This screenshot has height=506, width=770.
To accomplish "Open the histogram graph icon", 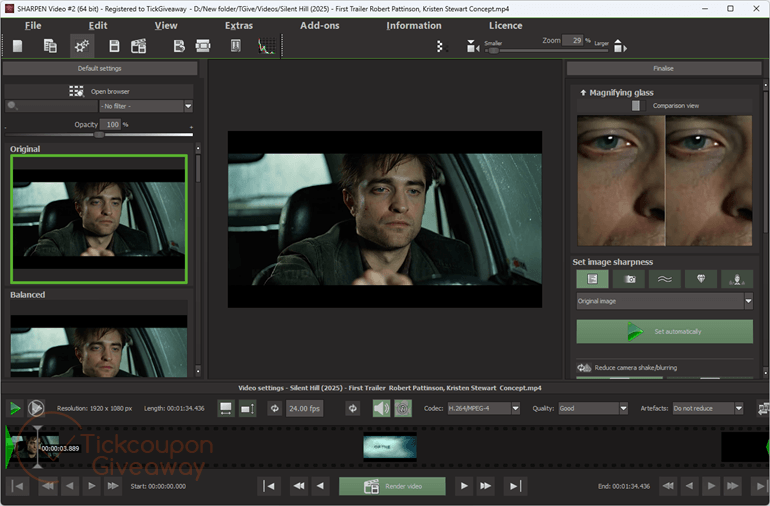I will [x=266, y=46].
